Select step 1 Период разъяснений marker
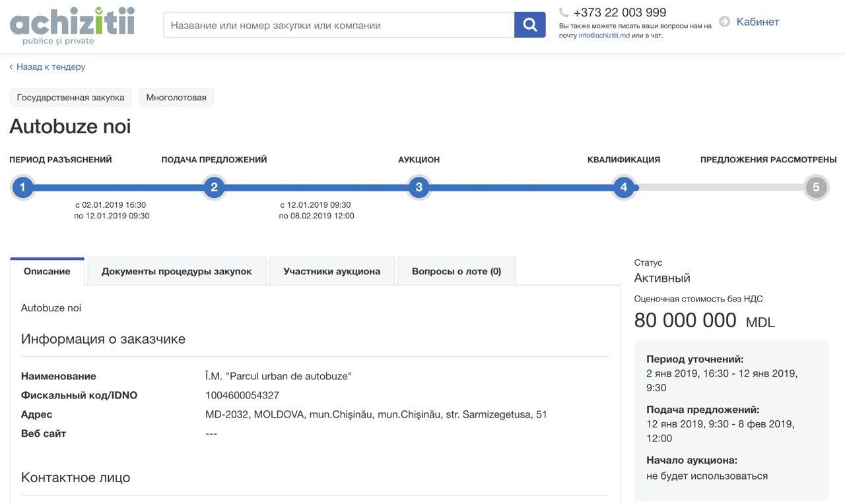 point(22,187)
